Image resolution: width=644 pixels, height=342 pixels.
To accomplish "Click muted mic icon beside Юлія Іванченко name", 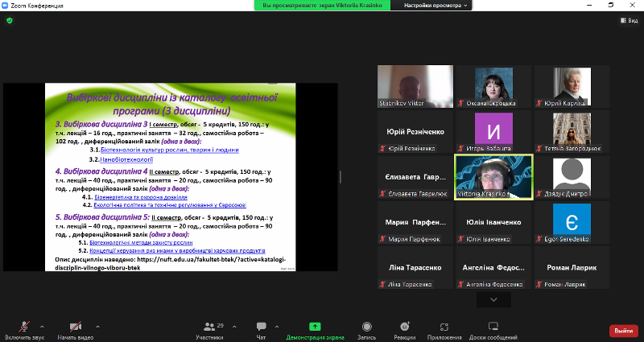I will [461, 239].
